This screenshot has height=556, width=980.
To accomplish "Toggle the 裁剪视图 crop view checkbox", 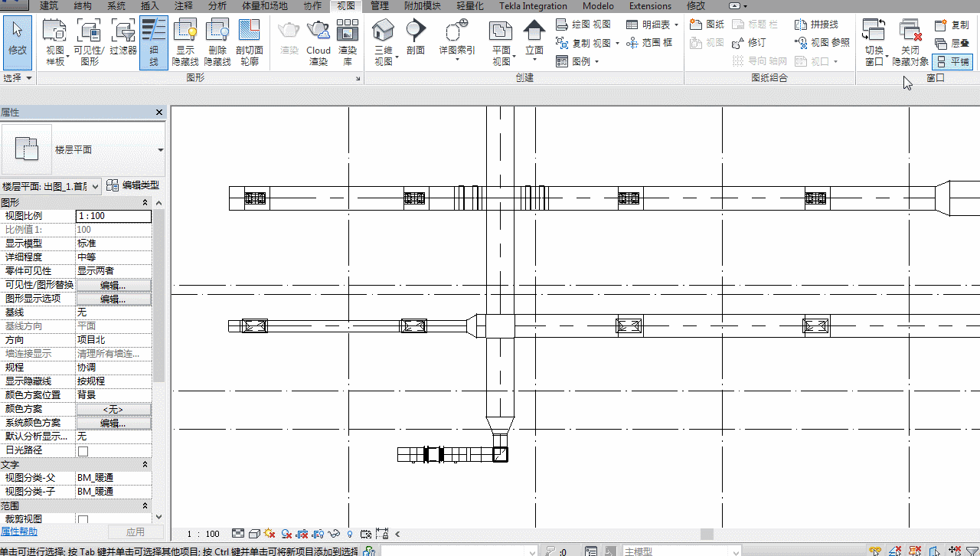I will pyautogui.click(x=83, y=520).
